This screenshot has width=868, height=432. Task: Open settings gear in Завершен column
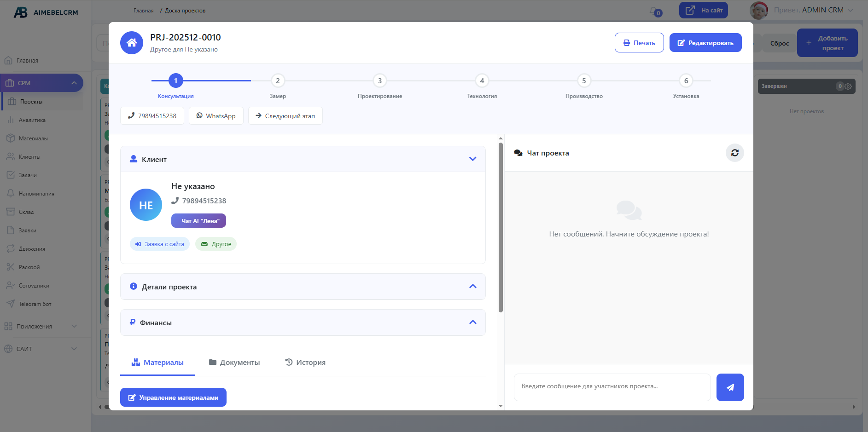tap(848, 86)
